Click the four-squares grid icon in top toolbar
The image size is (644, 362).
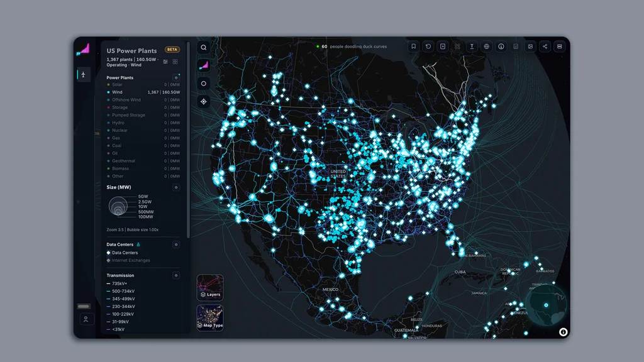(x=457, y=47)
